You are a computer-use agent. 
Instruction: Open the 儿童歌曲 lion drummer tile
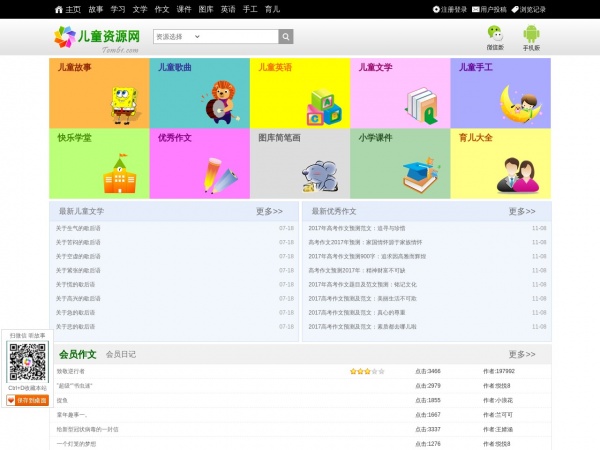pyautogui.click(x=199, y=93)
